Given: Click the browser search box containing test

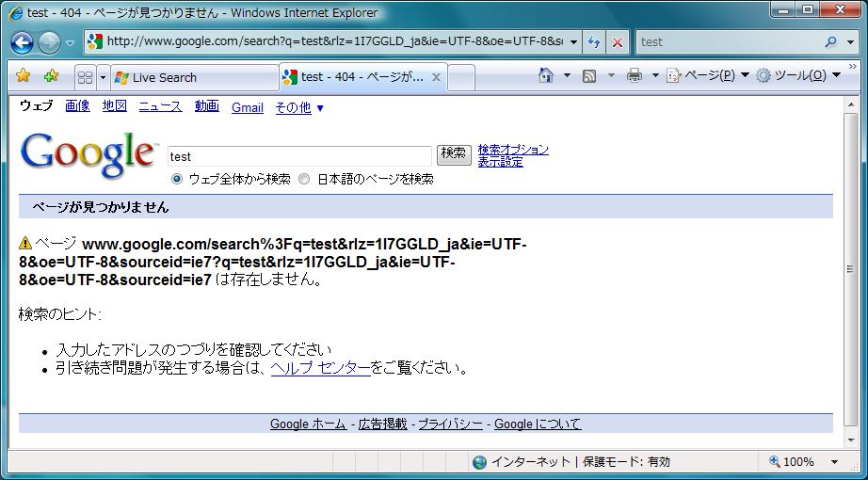Looking at the screenshot, I should (x=728, y=41).
